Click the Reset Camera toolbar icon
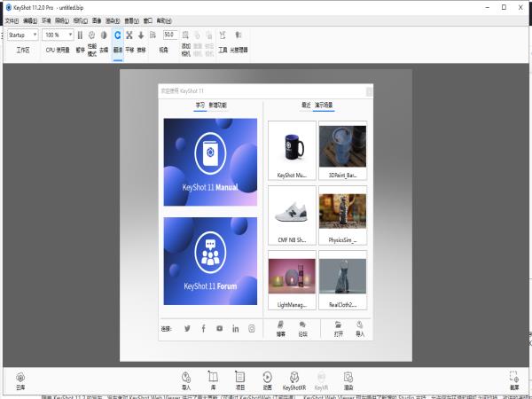 click(x=198, y=35)
